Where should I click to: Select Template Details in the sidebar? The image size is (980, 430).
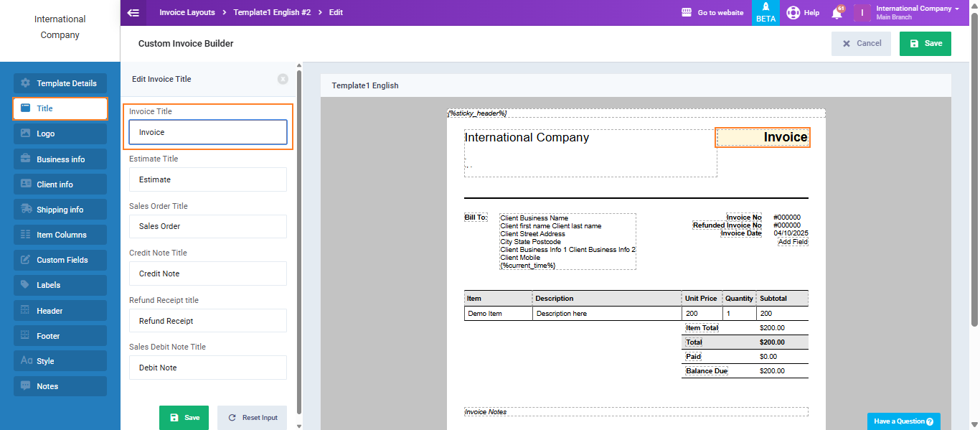click(60, 83)
